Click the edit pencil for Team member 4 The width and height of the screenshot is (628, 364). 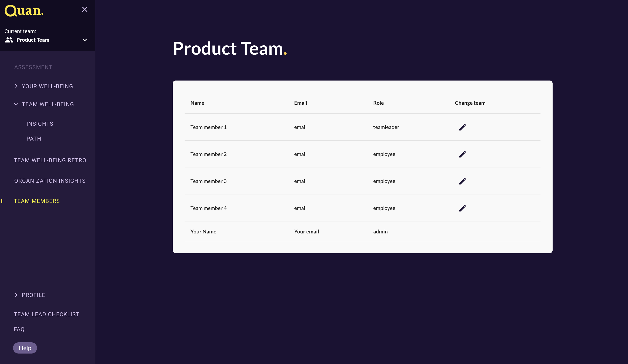462,208
